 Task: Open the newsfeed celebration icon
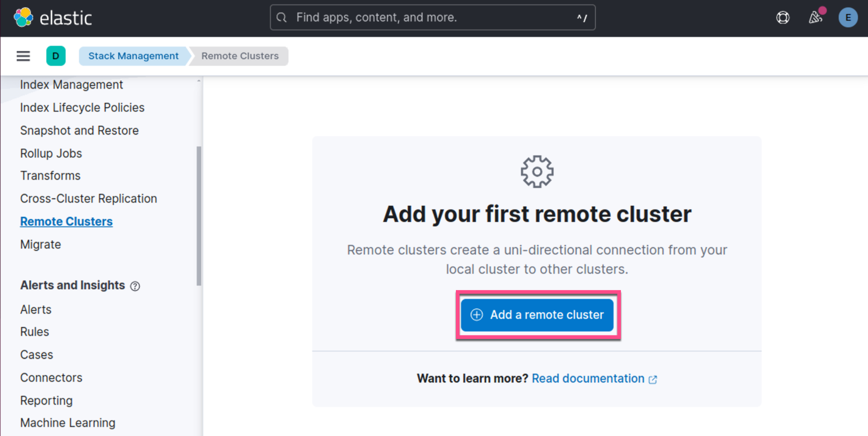pyautogui.click(x=815, y=18)
